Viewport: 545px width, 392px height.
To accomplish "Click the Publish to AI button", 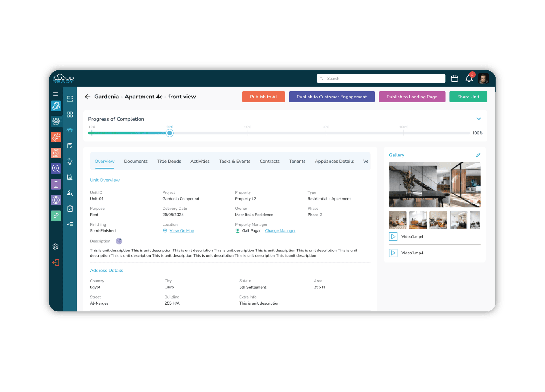I will (x=263, y=97).
